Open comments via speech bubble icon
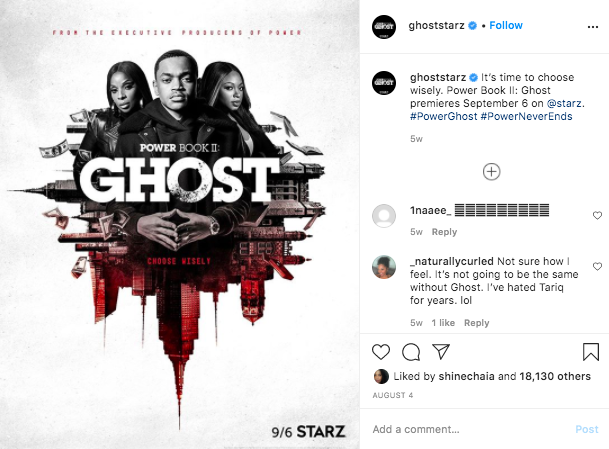The image size is (609, 449). point(411,352)
